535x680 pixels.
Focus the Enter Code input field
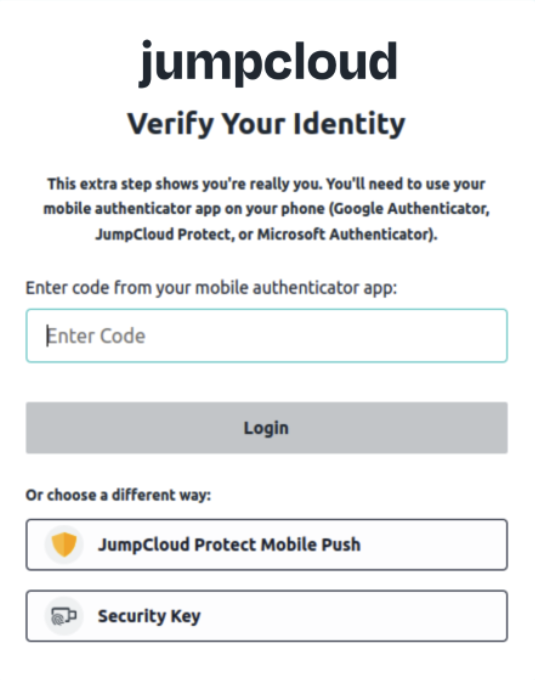pyautogui.click(x=267, y=336)
